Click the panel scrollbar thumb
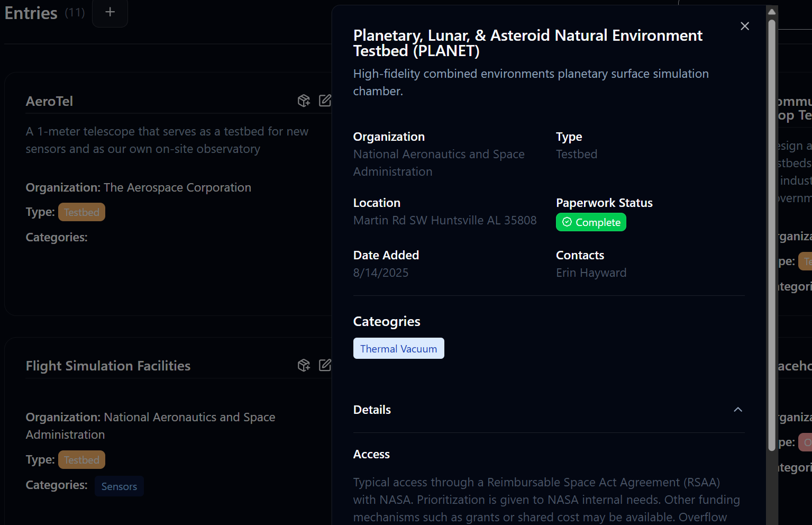812x525 pixels. point(772,236)
